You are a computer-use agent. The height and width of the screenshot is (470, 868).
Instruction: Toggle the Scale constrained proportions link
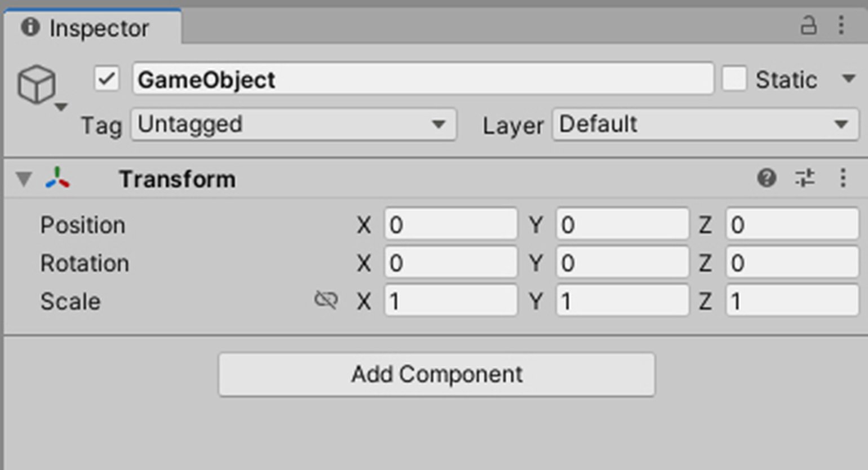pos(326,300)
